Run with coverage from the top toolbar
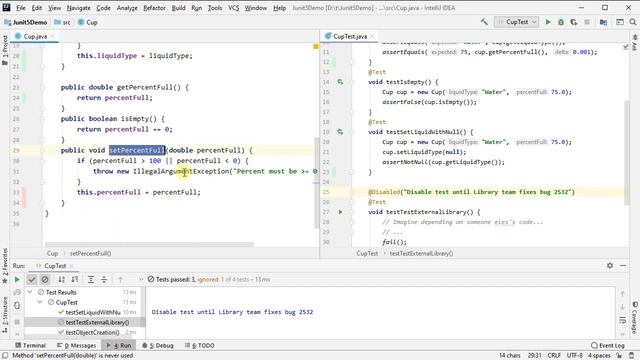Viewport: 640px width, 360px height. coord(574,22)
